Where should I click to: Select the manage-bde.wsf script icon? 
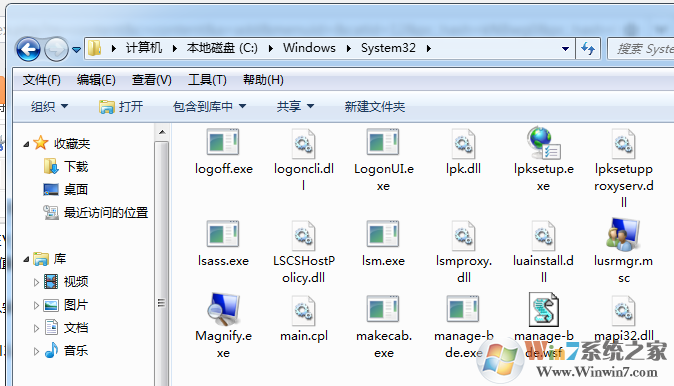543,309
